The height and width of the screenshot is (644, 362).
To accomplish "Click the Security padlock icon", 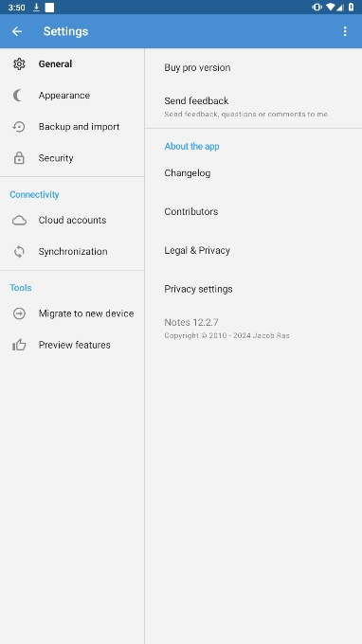I will (19, 158).
